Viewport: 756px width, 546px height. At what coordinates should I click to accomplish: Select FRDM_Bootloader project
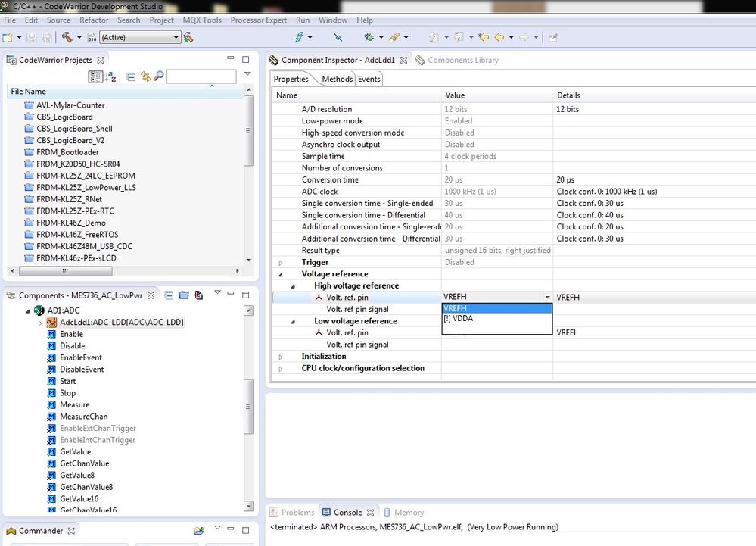tap(67, 152)
